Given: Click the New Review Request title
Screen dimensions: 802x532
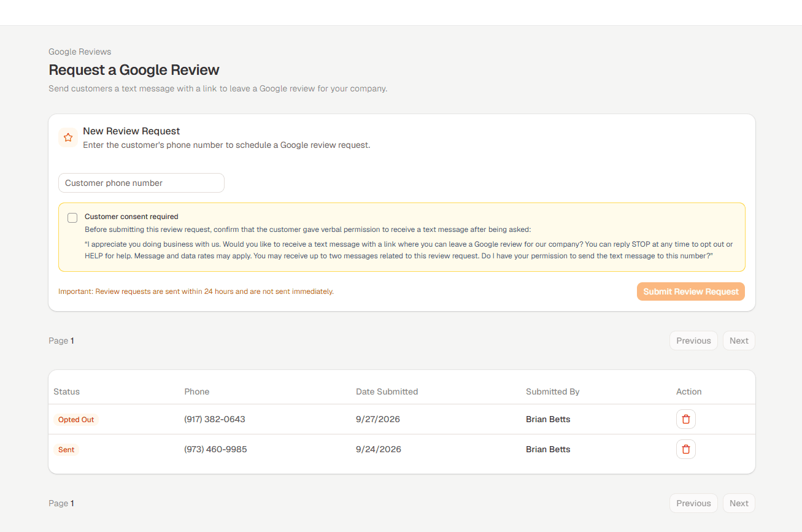Looking at the screenshot, I should (x=131, y=131).
